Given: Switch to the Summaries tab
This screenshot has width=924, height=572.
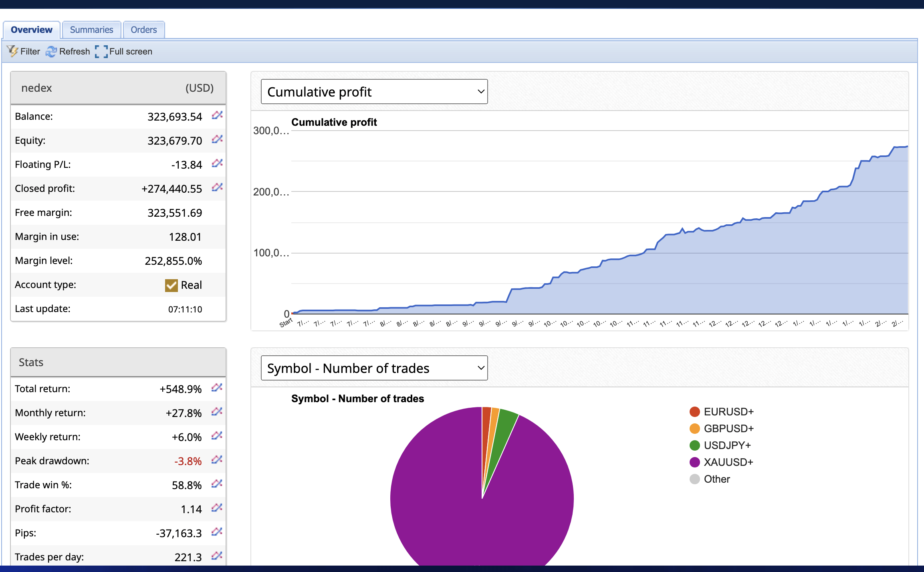Looking at the screenshot, I should coord(91,30).
